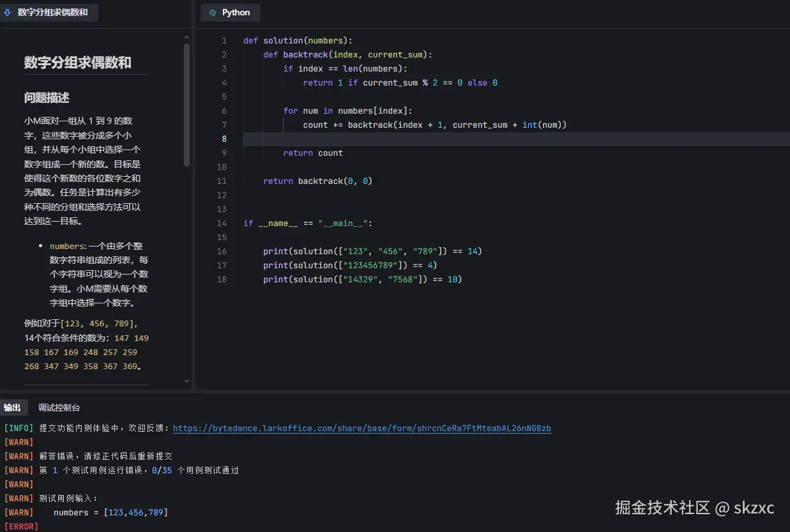This screenshot has height=532, width=790.
Task: Place cursor on 'def solution(numbers):' line
Action: (298, 40)
